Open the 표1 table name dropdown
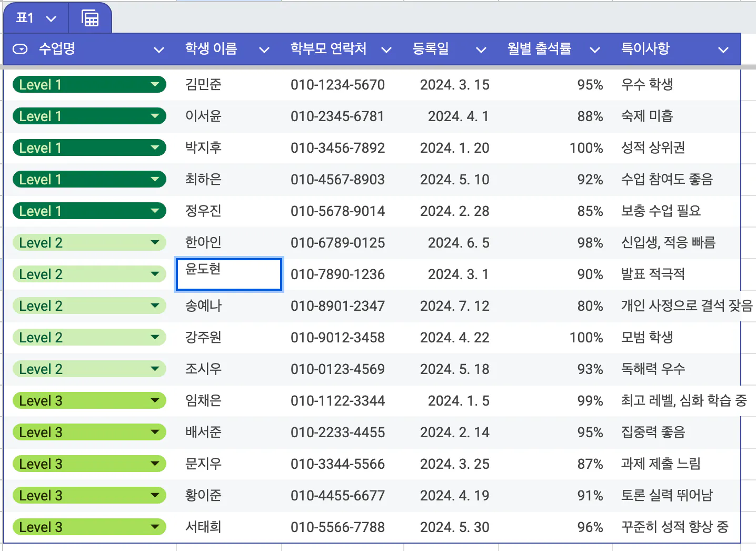 pyautogui.click(x=51, y=18)
